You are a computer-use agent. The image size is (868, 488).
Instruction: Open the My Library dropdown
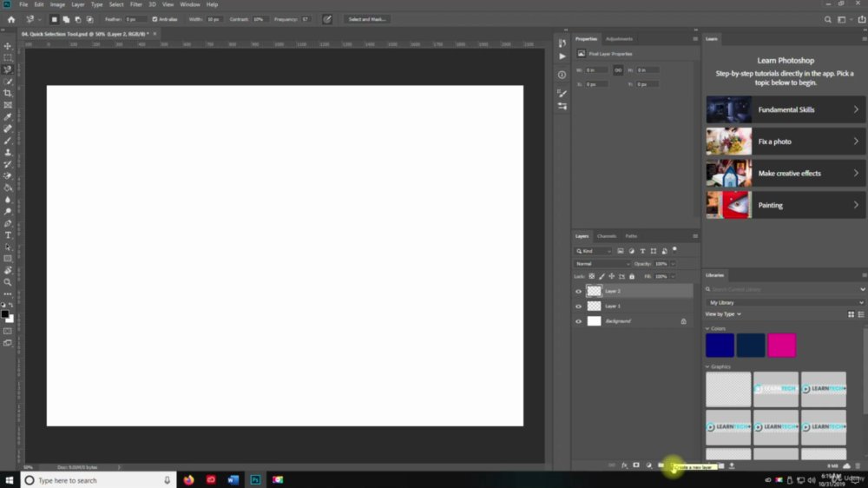[785, 302]
